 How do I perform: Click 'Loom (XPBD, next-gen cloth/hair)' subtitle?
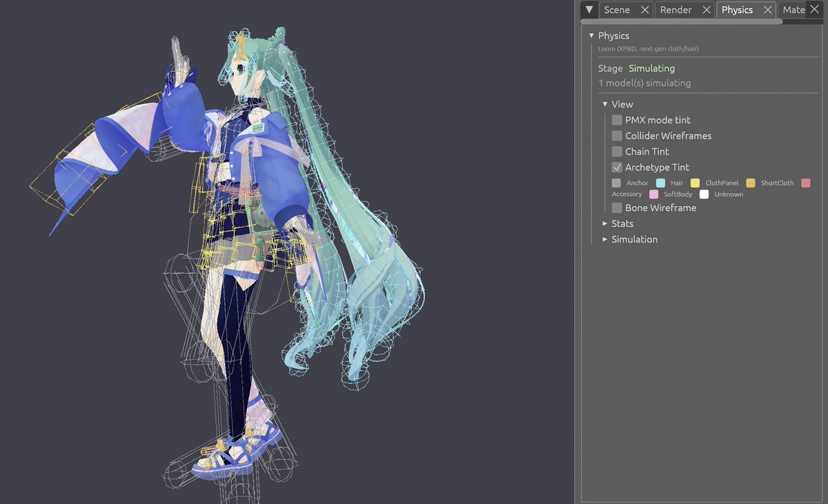648,49
